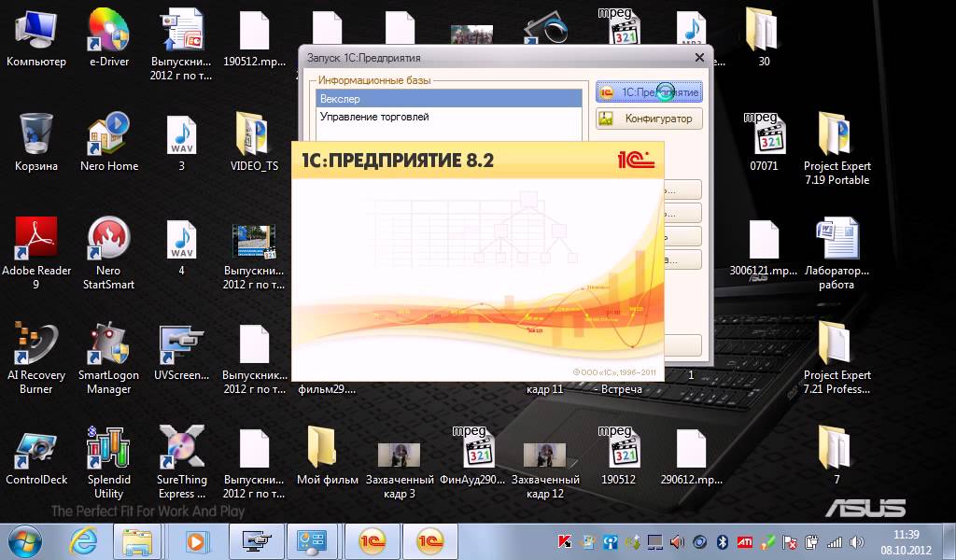Image resolution: width=956 pixels, height=560 pixels.
Task: Open Windows Media Player from taskbar
Action: [196, 541]
